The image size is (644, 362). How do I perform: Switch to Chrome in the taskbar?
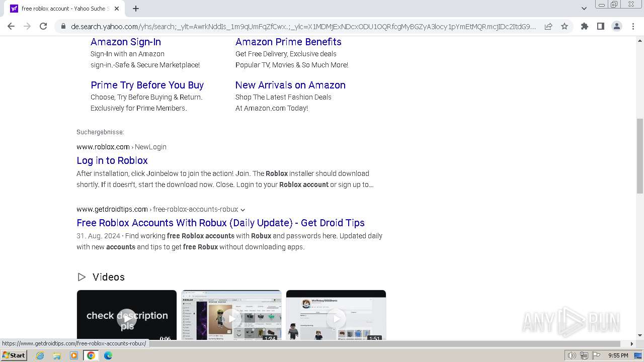coord(91,355)
